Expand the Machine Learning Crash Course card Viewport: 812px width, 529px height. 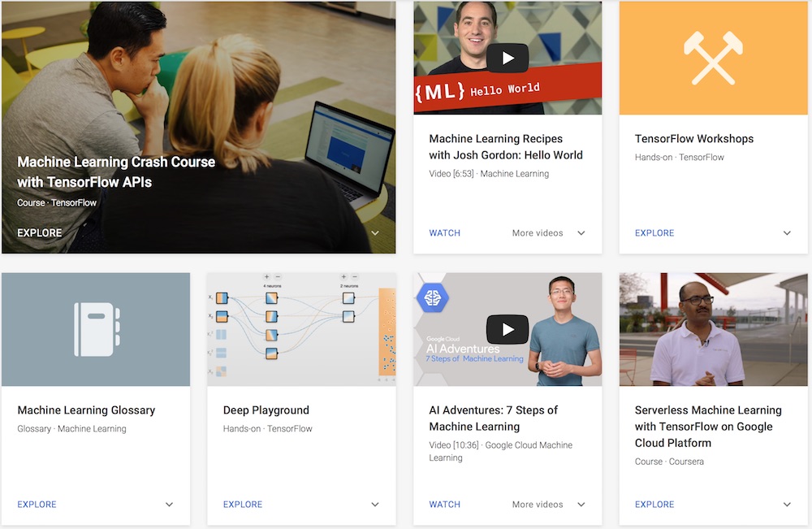coord(374,232)
